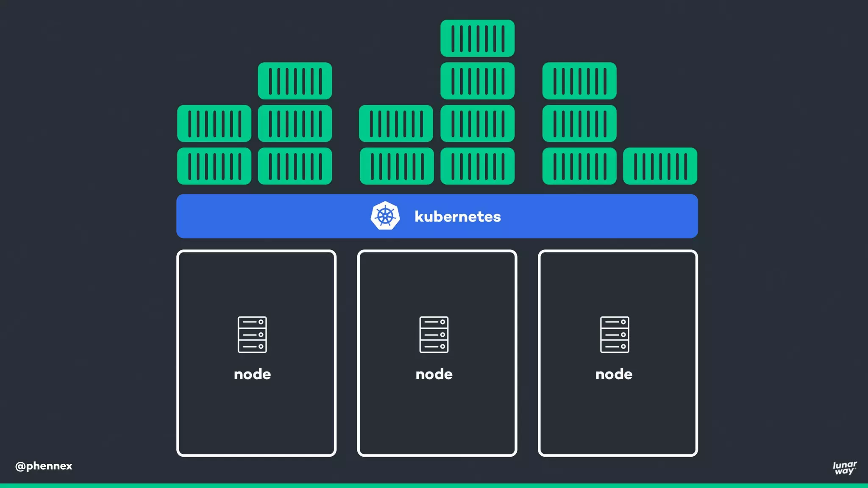868x488 pixels.
Task: Click the upper container in the leftmost column
Action: pyautogui.click(x=214, y=123)
